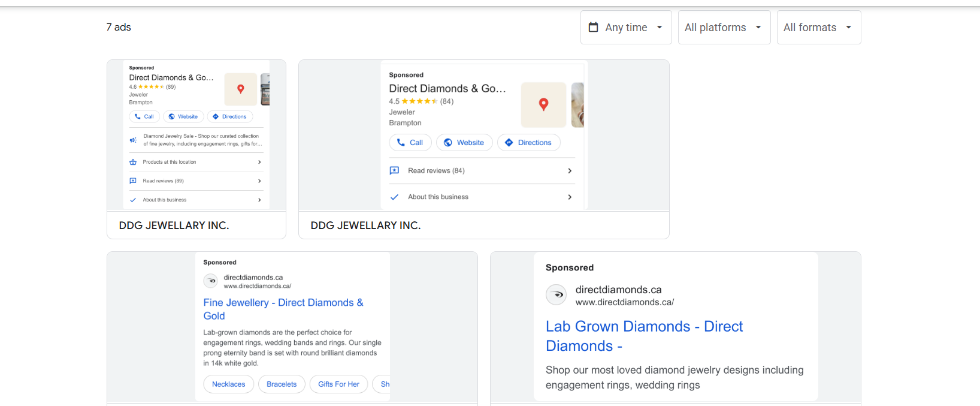This screenshot has height=406, width=980.
Task: Click Direct Diamonds title in the 84-review ad
Action: tap(447, 89)
